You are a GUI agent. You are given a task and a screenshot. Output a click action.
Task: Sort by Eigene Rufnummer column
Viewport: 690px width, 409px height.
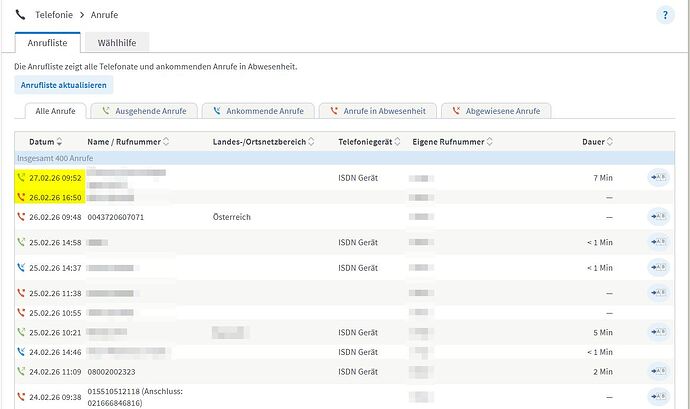point(452,142)
